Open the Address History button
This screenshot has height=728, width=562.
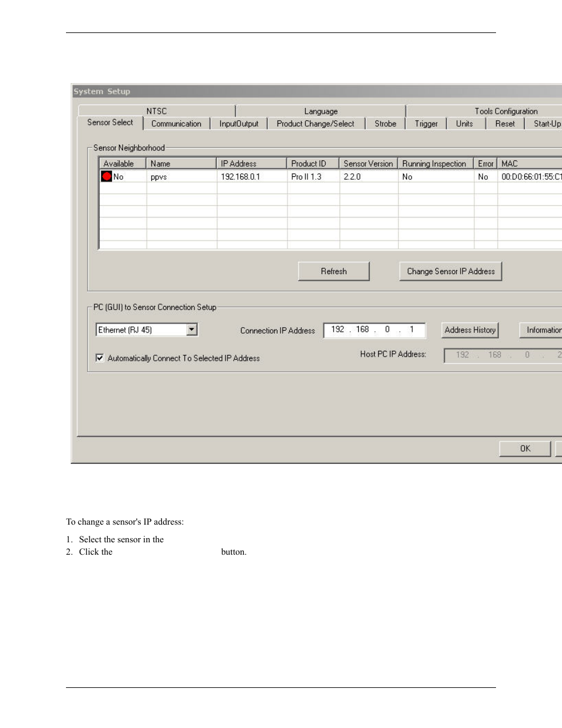click(470, 330)
